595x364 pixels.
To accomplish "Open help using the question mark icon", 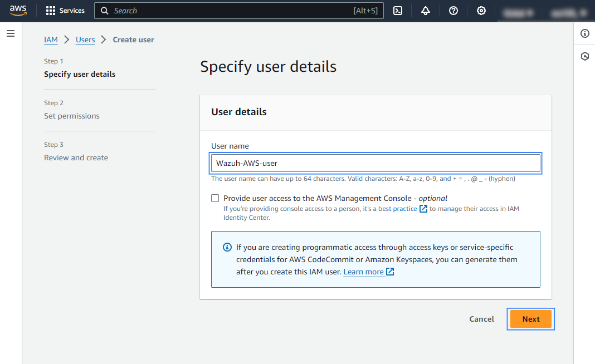I will (x=453, y=11).
